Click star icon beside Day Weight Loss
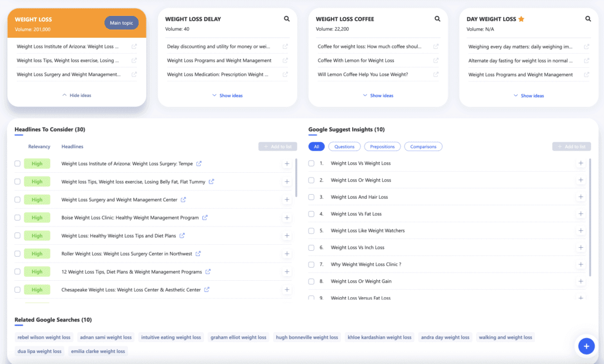 [x=521, y=19]
